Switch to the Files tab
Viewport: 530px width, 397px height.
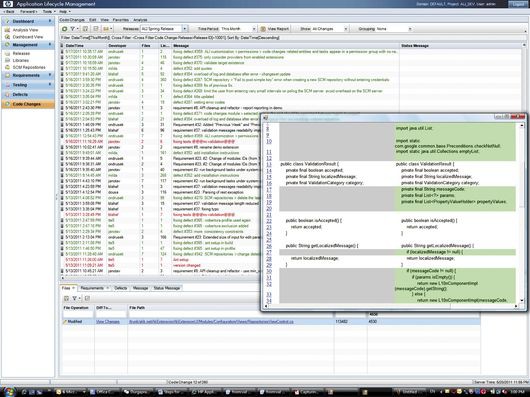click(x=68, y=288)
